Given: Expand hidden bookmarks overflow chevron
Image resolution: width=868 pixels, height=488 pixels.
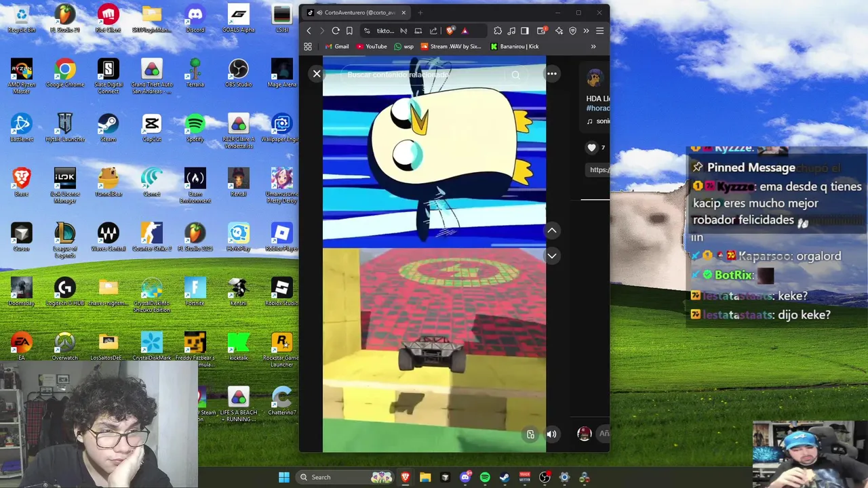Looking at the screenshot, I should (593, 47).
